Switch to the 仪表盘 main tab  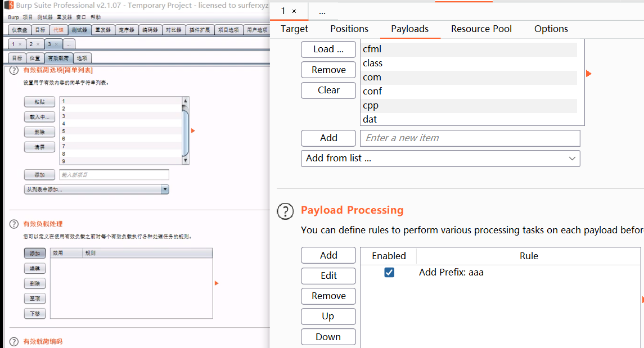click(x=20, y=30)
